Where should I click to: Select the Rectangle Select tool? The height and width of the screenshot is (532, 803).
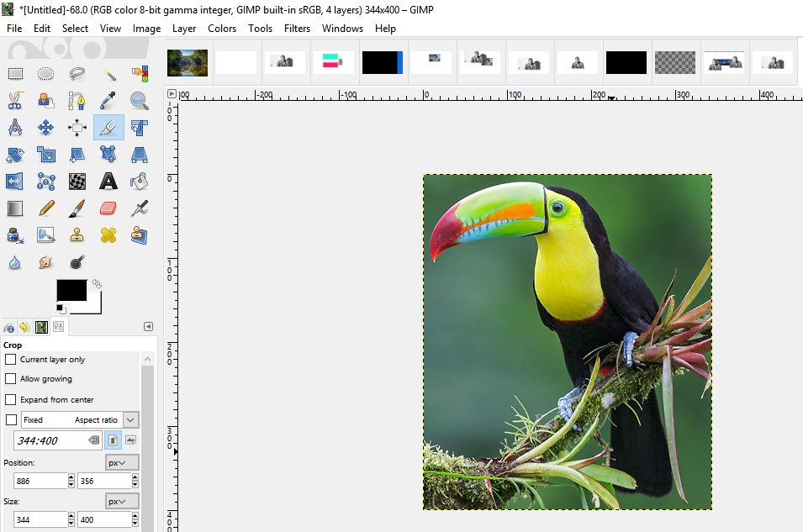coord(15,74)
